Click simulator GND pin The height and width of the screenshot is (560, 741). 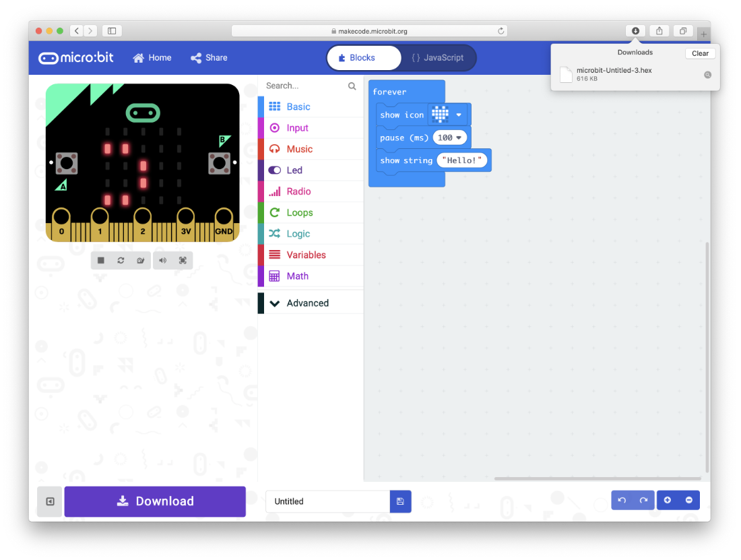224,224
